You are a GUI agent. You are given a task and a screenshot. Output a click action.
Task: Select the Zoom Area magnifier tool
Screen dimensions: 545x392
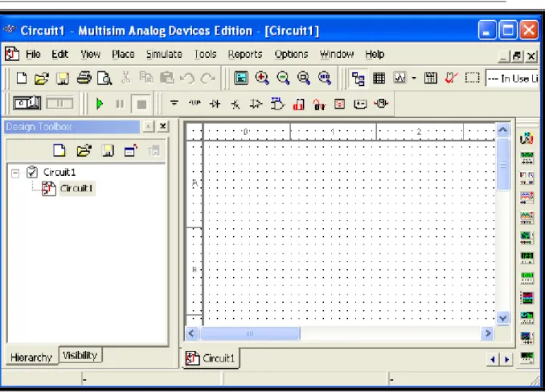(303, 78)
